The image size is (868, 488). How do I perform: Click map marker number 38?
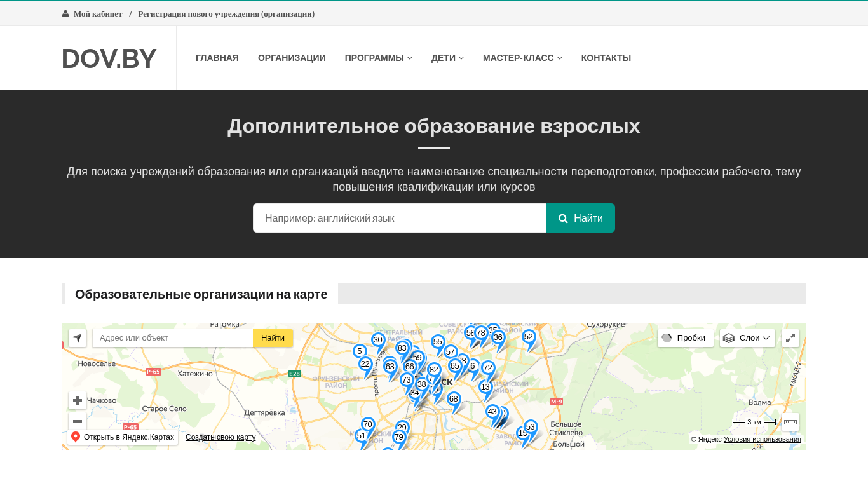point(422,384)
